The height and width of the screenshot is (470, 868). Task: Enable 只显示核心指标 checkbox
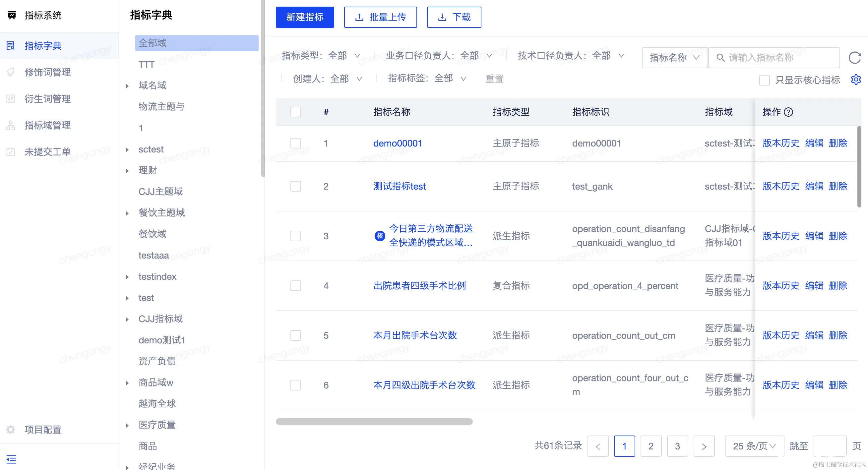pyautogui.click(x=765, y=80)
